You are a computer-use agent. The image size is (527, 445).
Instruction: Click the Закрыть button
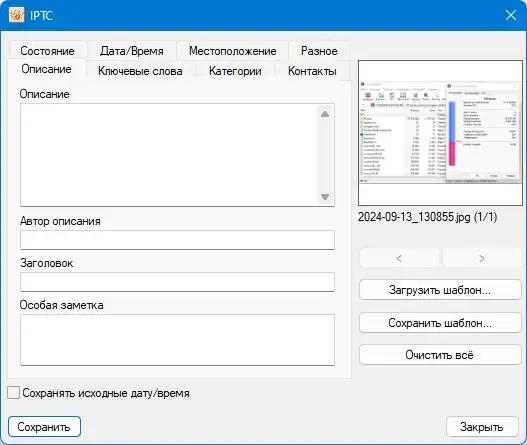pos(482,427)
